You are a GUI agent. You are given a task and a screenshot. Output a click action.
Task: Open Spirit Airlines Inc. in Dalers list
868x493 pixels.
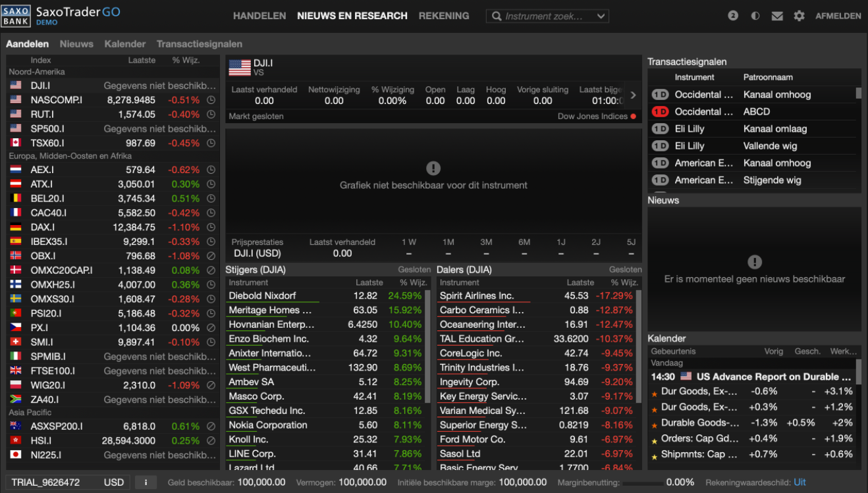click(536, 296)
